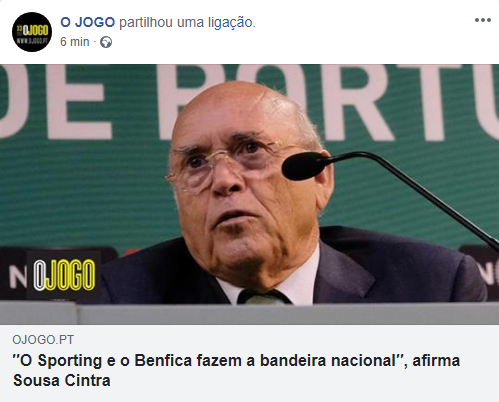Click the Sousa Cintra headline second line

(x=62, y=380)
